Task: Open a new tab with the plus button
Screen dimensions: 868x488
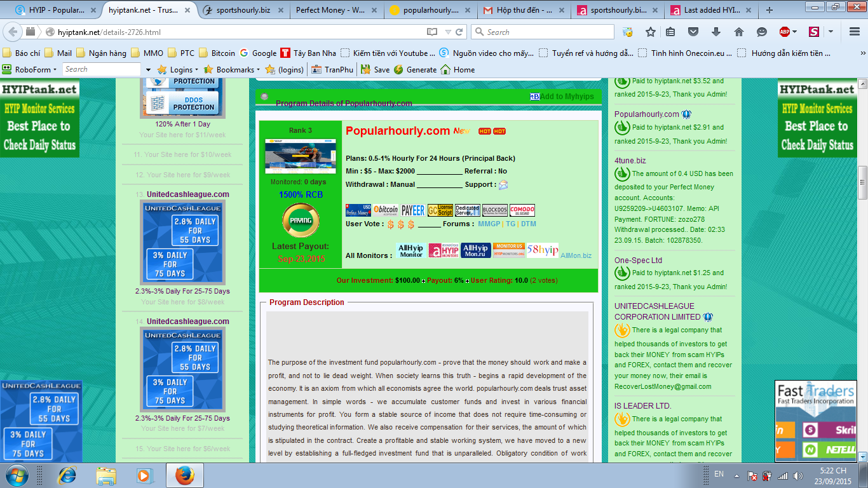Action: point(770,10)
